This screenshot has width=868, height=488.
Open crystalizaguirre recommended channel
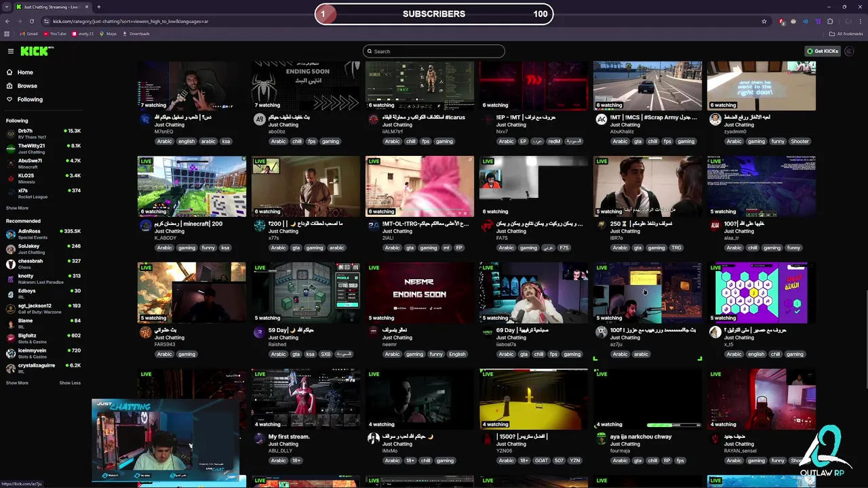pos(43,368)
